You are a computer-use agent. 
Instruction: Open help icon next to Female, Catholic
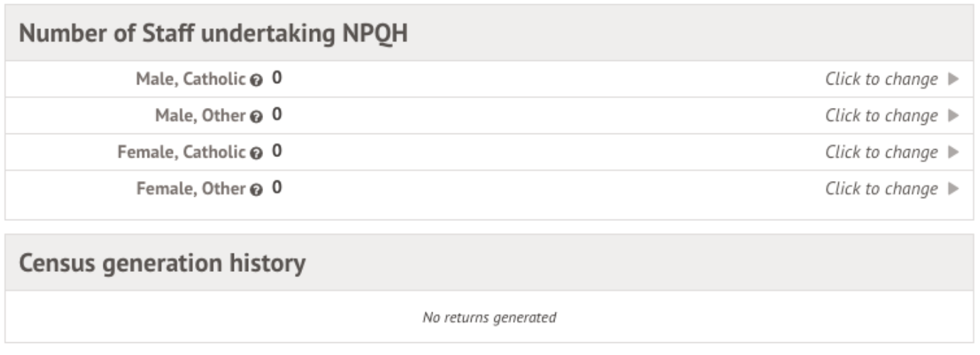[x=257, y=153]
